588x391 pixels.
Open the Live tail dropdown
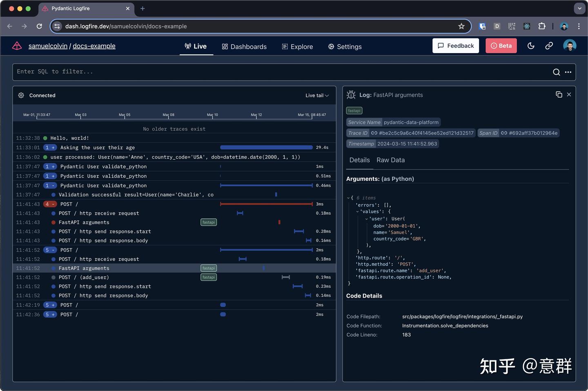point(317,96)
